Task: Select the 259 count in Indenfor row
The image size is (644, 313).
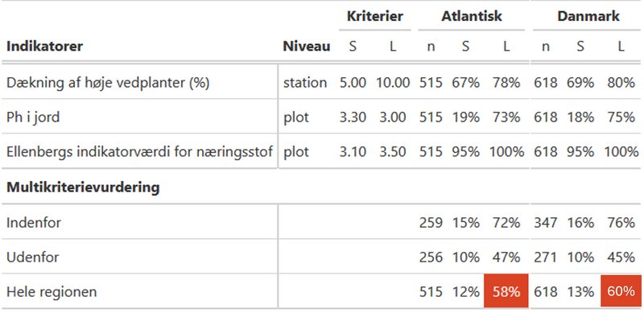Action: pos(431,223)
